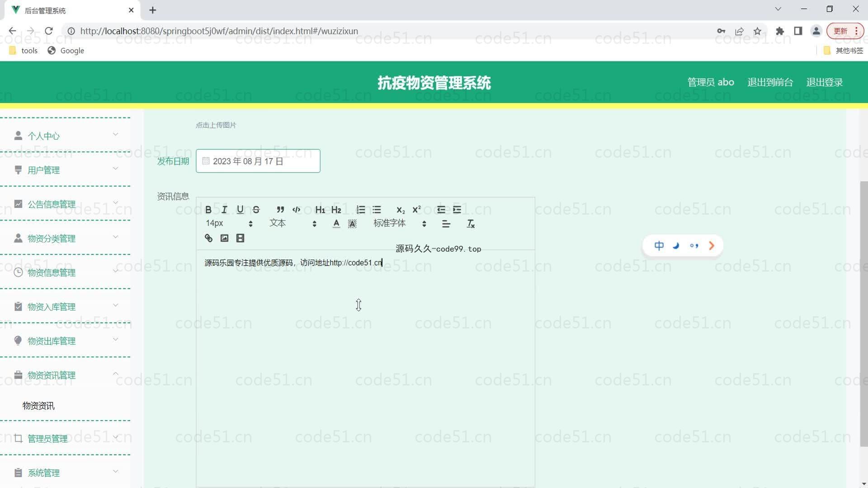Open a new browser tab
Image resolution: width=868 pixels, height=488 pixels.
click(x=153, y=10)
